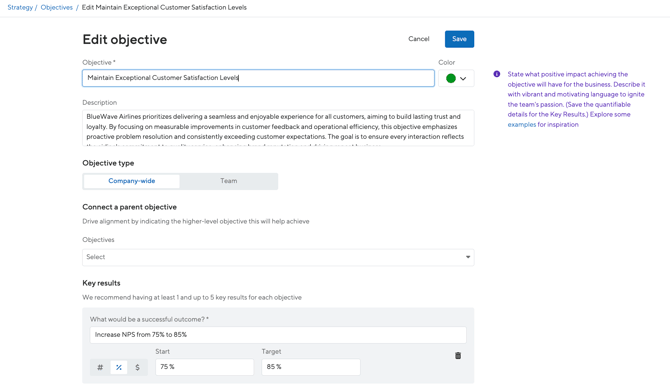Click the breadcrumb text 'Edit Maintain Exceptional Customer Satisfaction Levels'

(x=164, y=7)
